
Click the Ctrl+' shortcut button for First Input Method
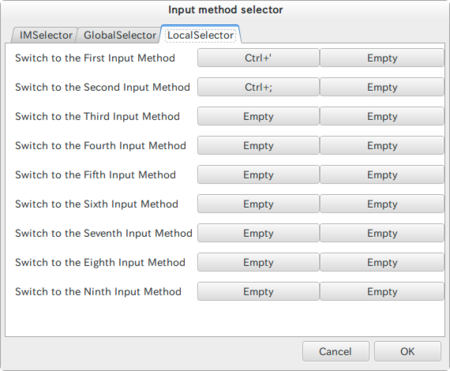[x=258, y=58]
